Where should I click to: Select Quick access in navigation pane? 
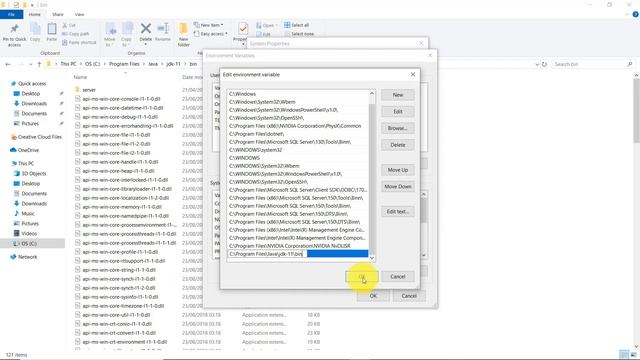32,84
